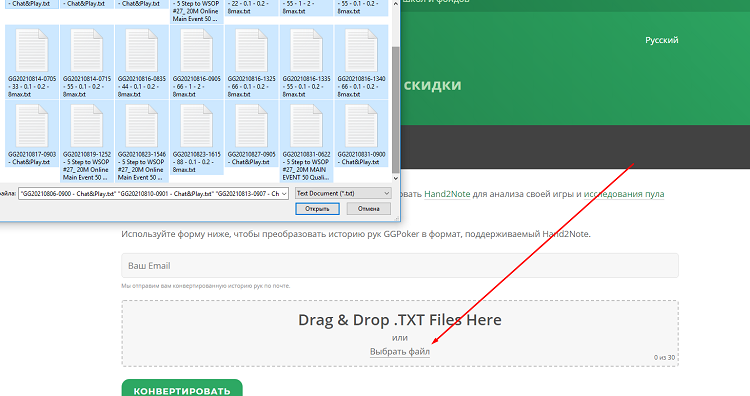
Task: Open the исследования пула link
Action: click(x=624, y=194)
